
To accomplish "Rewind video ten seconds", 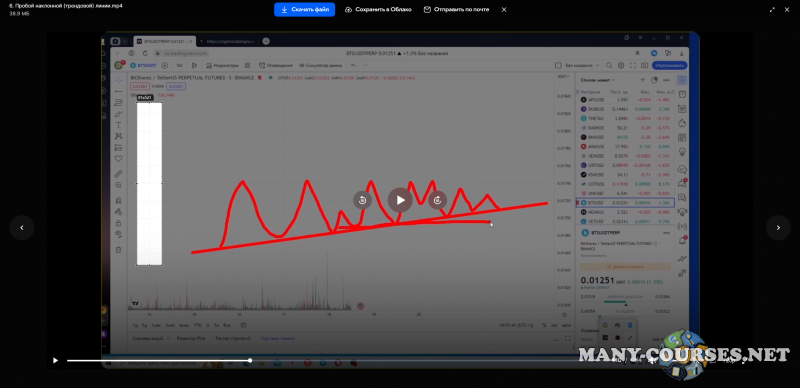I will pos(362,200).
